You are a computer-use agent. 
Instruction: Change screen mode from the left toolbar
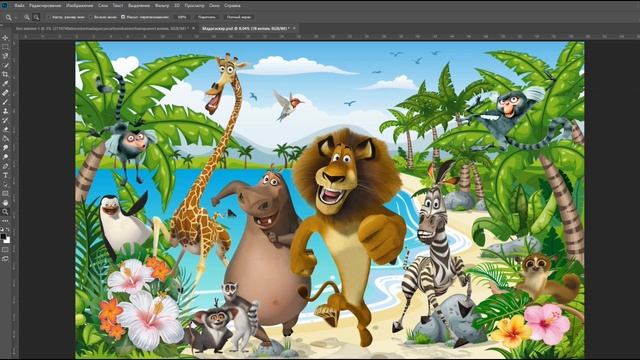coord(5,259)
